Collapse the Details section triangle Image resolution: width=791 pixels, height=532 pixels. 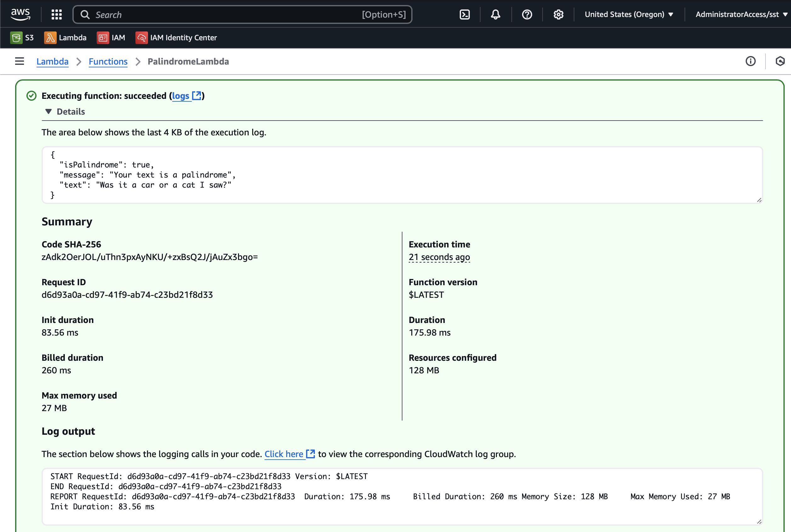coord(48,111)
